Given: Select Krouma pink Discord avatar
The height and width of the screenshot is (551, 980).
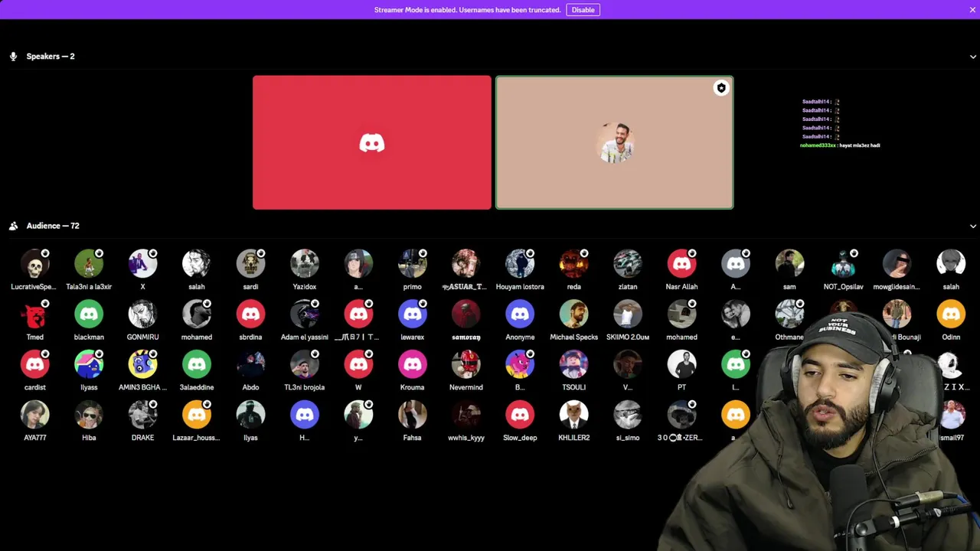Looking at the screenshot, I should click(412, 364).
